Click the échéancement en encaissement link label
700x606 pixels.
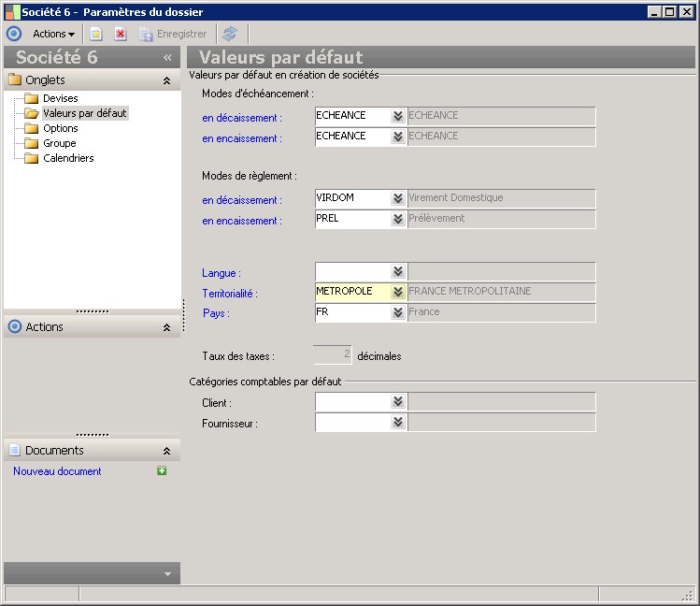click(242, 138)
